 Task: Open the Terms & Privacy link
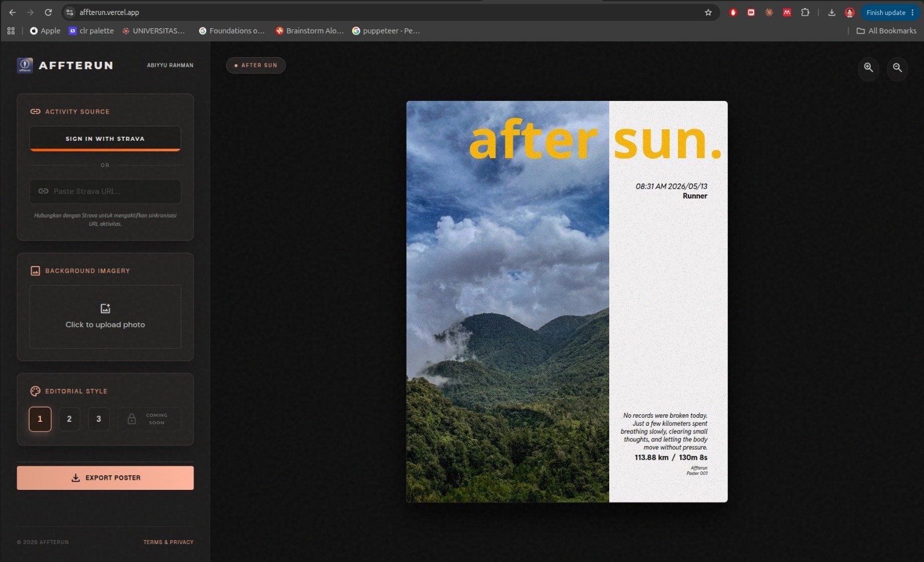(168, 542)
